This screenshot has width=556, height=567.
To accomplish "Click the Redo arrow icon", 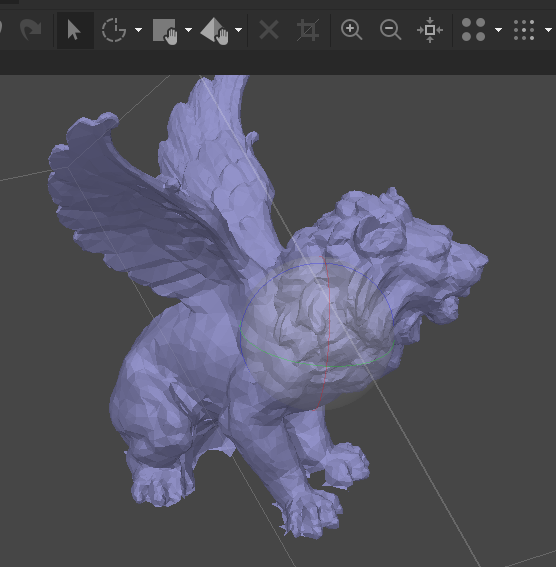I will 30,30.
